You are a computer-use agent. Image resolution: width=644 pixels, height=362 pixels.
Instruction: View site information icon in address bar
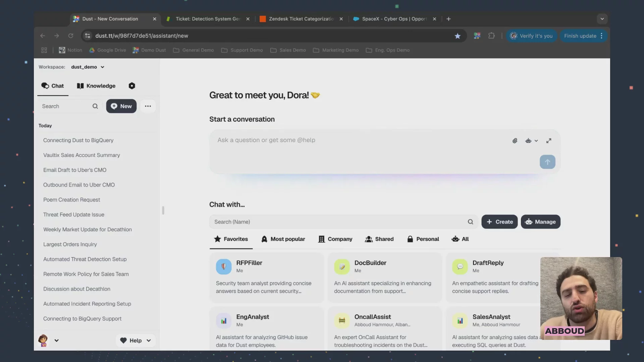pos(88,36)
